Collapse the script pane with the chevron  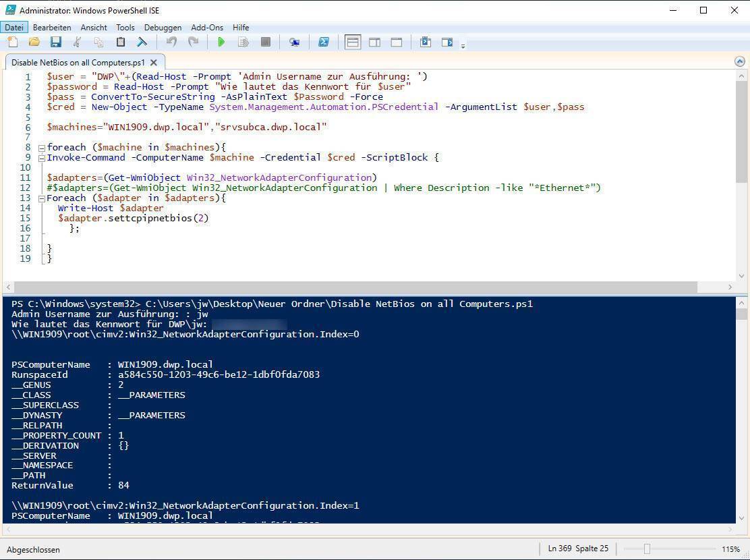739,61
